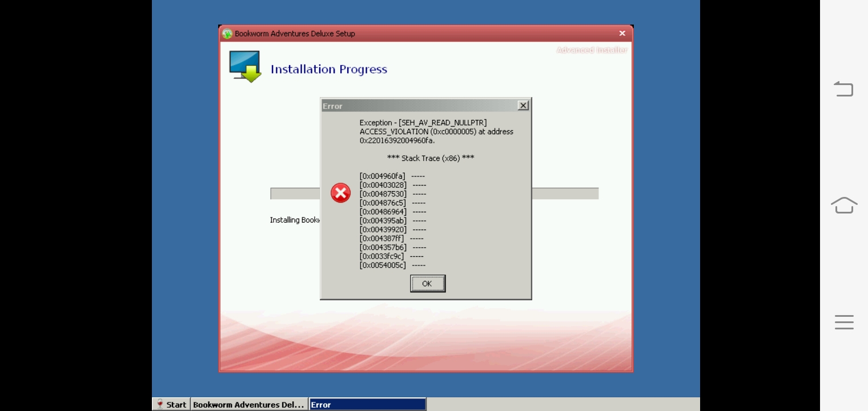The width and height of the screenshot is (868, 411).
Task: Click the Setup window title bar icon
Action: coord(227,34)
